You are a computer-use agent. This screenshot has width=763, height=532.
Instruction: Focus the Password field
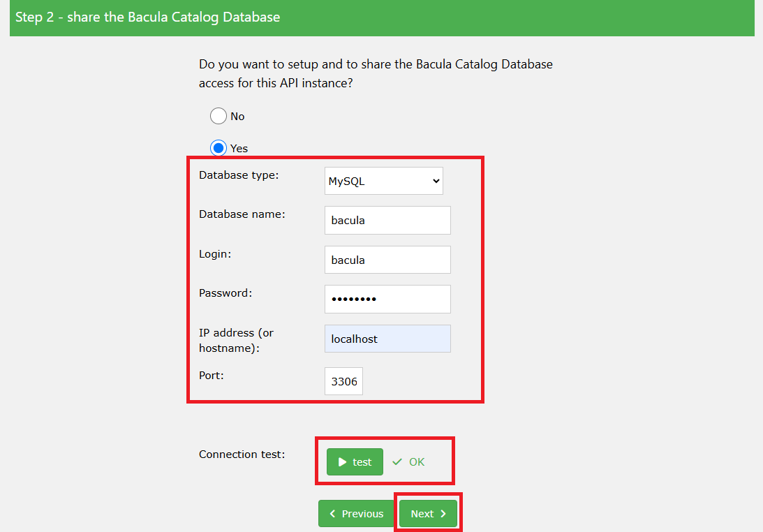(x=387, y=300)
